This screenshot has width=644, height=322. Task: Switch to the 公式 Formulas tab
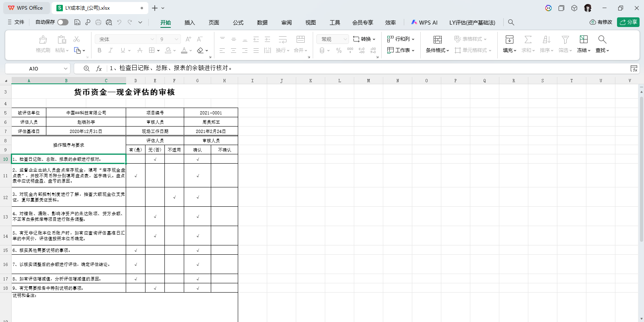click(x=238, y=23)
